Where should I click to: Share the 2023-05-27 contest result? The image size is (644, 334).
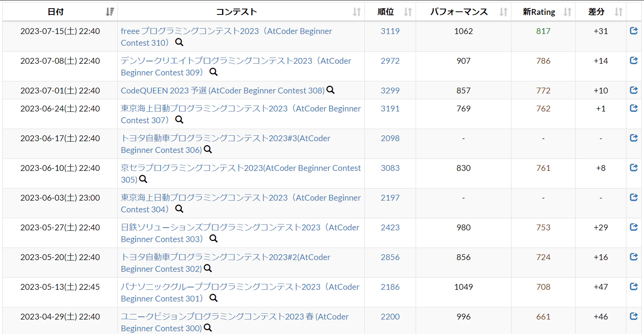634,227
